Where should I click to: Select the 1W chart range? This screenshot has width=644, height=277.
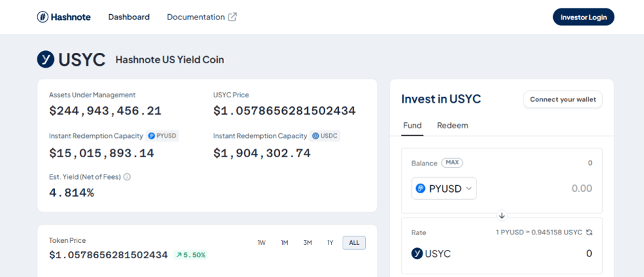click(261, 243)
